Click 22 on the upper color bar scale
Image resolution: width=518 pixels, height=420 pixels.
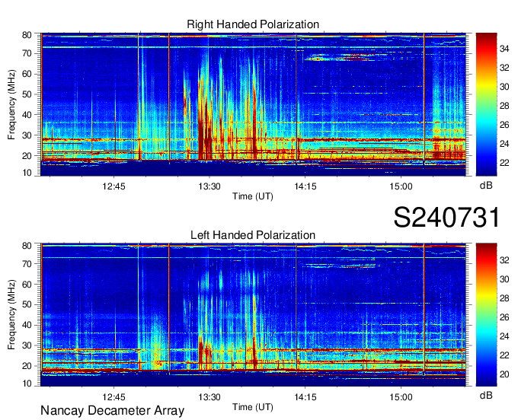(504, 163)
